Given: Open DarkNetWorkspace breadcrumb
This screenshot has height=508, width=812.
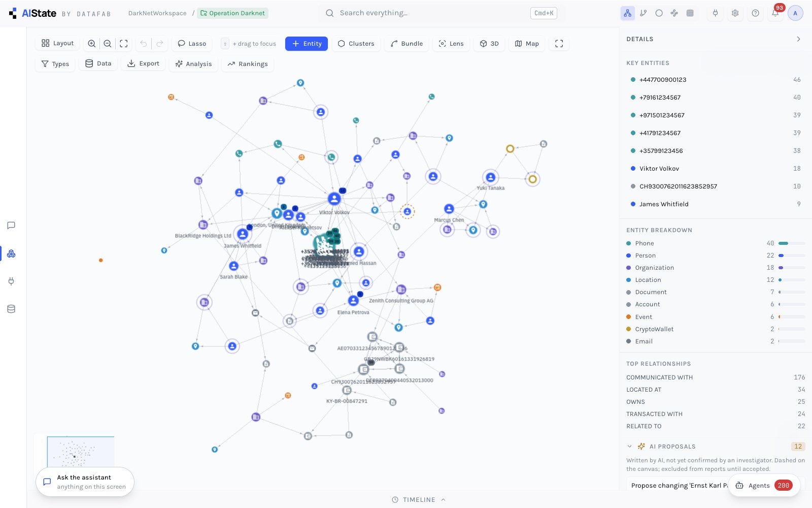Looking at the screenshot, I should (157, 13).
